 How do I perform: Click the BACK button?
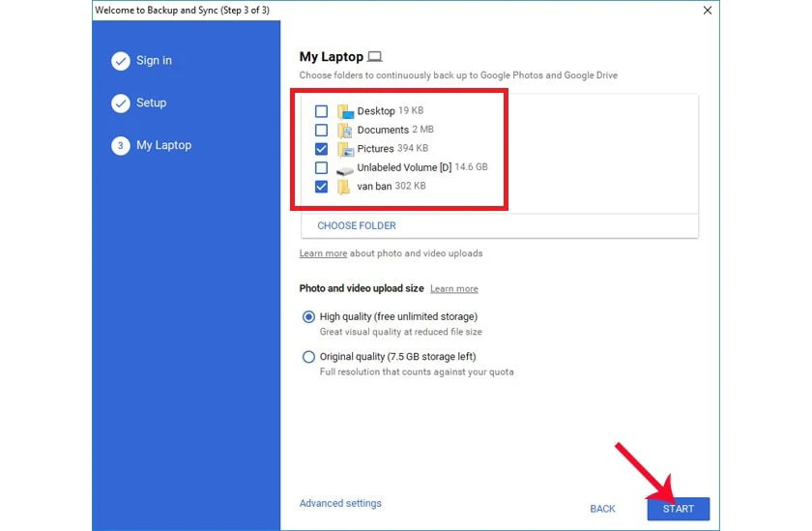[603, 509]
